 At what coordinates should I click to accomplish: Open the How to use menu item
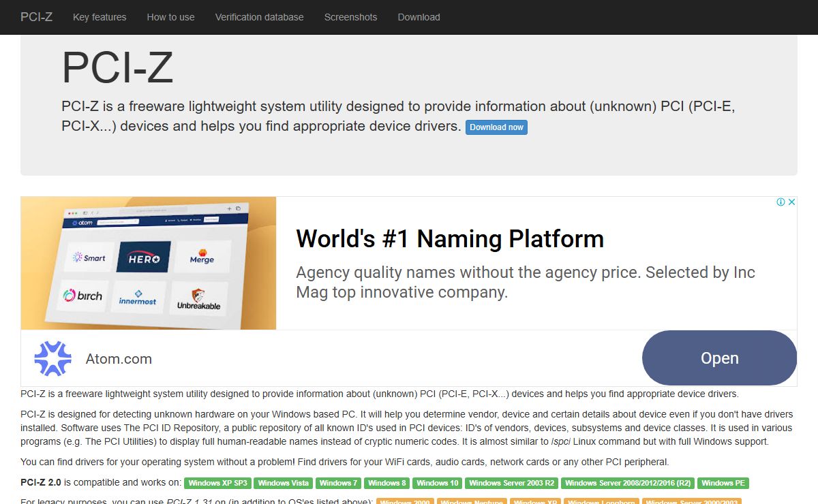pyautogui.click(x=170, y=17)
